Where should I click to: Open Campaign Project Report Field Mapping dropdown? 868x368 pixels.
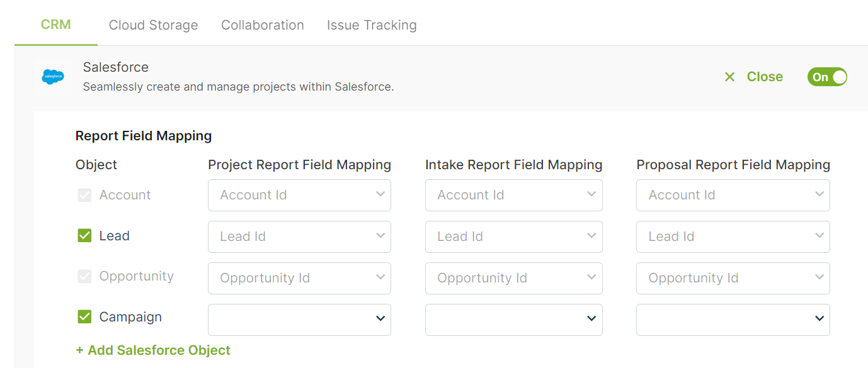tap(299, 320)
